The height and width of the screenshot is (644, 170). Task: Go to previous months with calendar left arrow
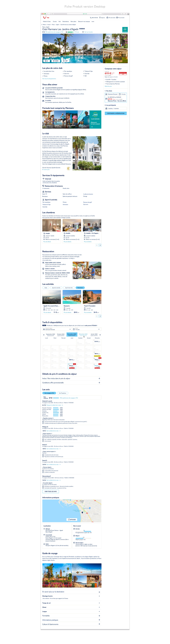point(44,335)
